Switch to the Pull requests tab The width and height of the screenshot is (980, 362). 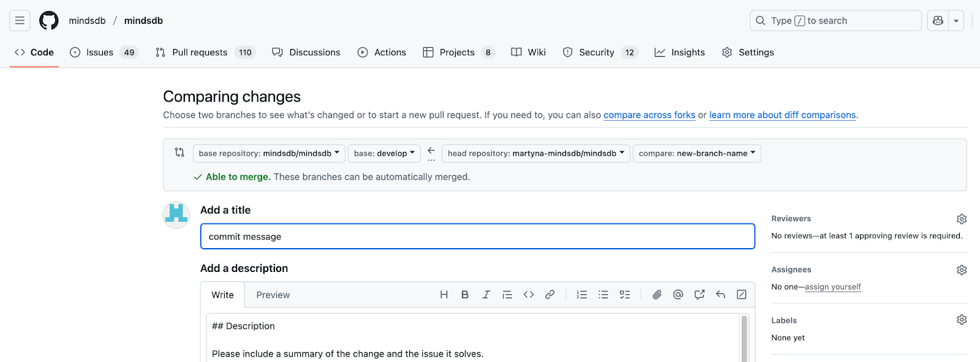click(x=205, y=52)
